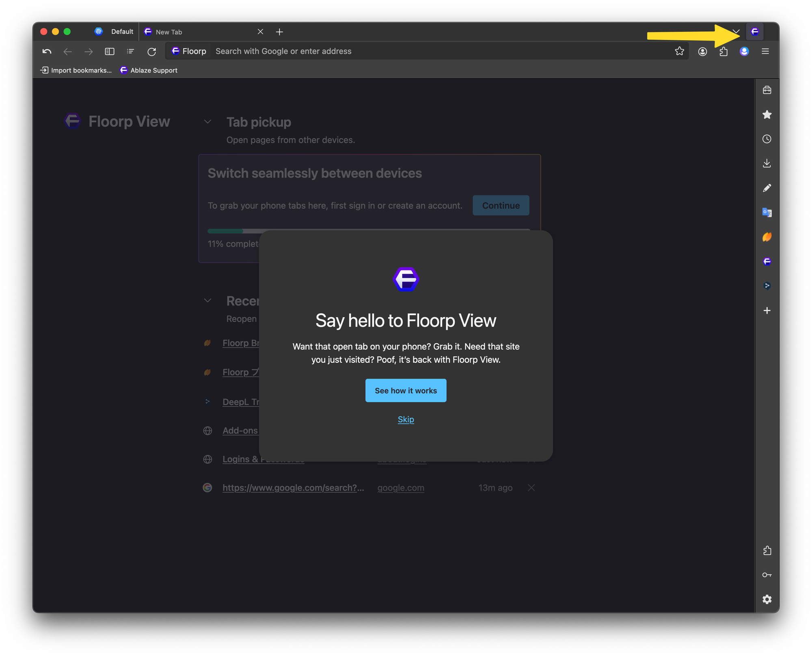Open orange leaf sidebar panel
This screenshot has height=656, width=812.
click(x=767, y=237)
